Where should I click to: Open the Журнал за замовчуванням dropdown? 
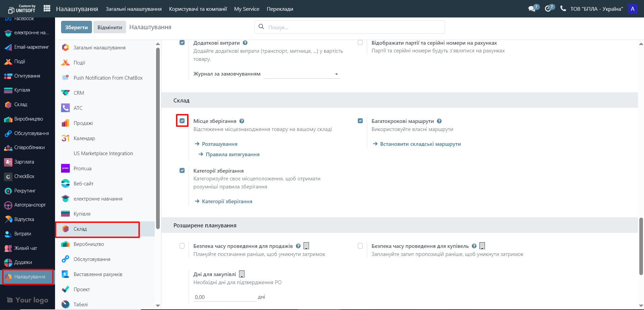point(301,74)
